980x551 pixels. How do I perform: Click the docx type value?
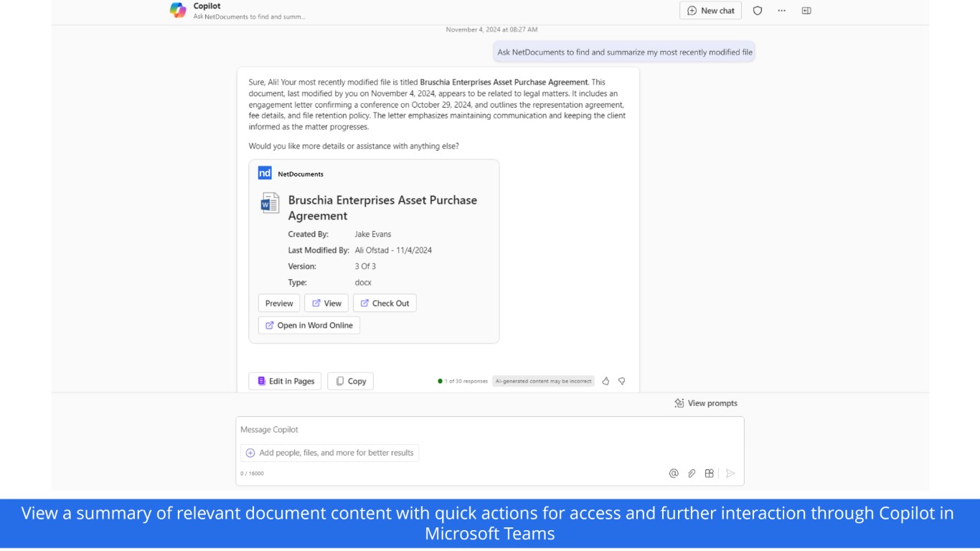(363, 283)
